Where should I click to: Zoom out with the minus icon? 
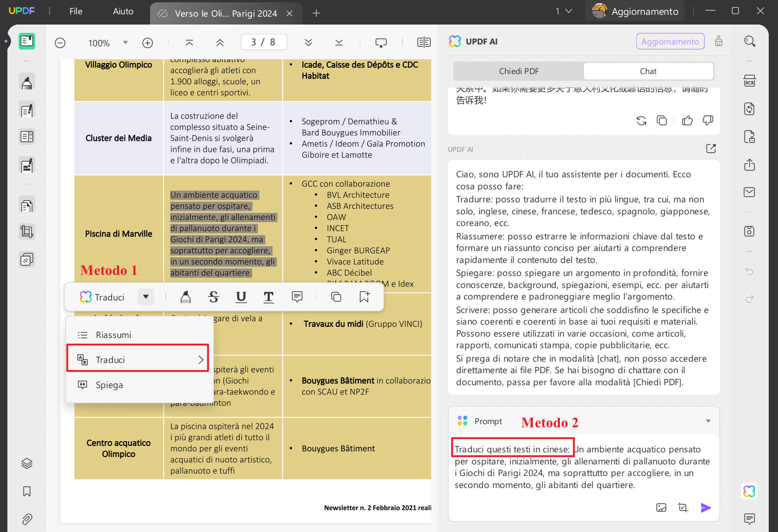(x=60, y=43)
